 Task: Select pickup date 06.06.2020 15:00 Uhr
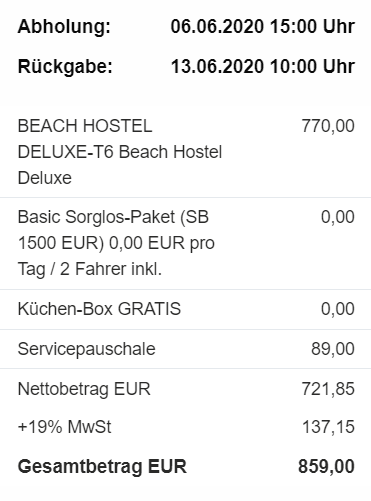coord(263,26)
